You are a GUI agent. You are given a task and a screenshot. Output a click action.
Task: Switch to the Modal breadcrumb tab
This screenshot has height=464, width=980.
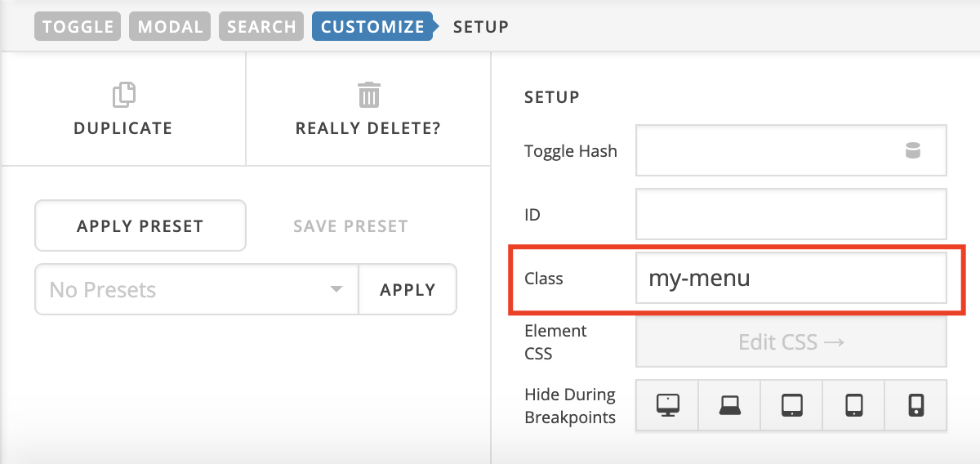[x=171, y=26]
